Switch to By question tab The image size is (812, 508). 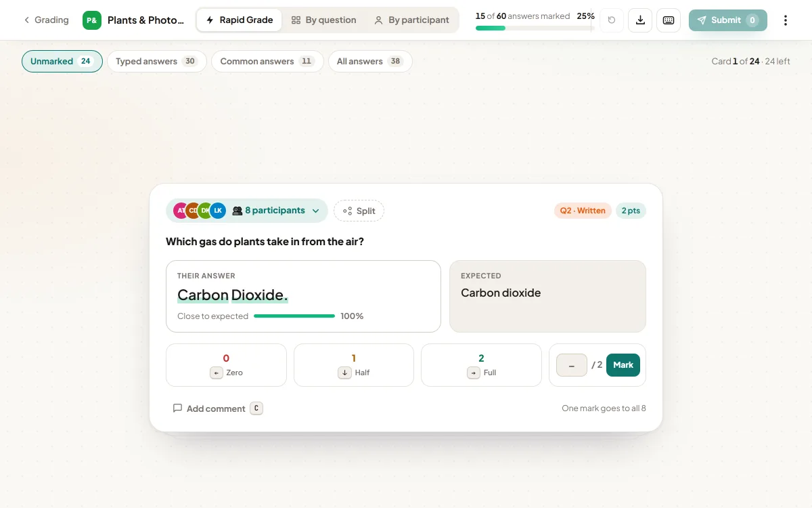pos(323,20)
